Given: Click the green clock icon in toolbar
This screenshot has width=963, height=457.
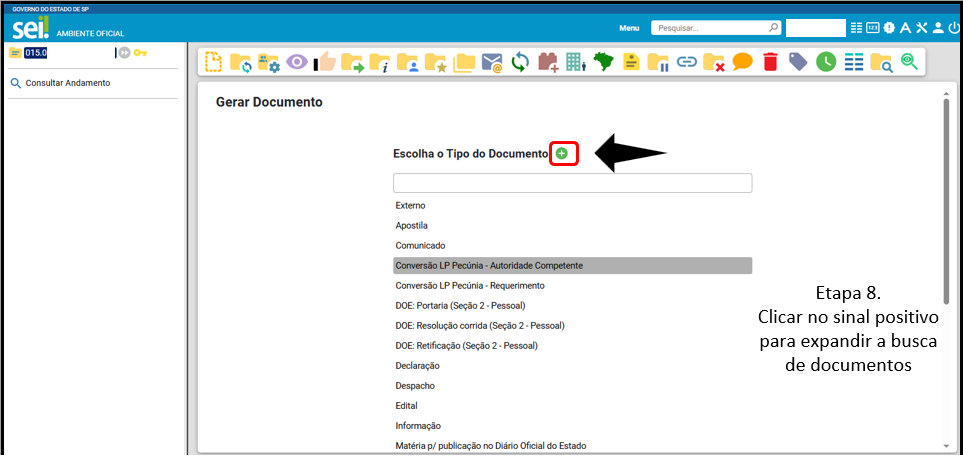Looking at the screenshot, I should [x=825, y=62].
